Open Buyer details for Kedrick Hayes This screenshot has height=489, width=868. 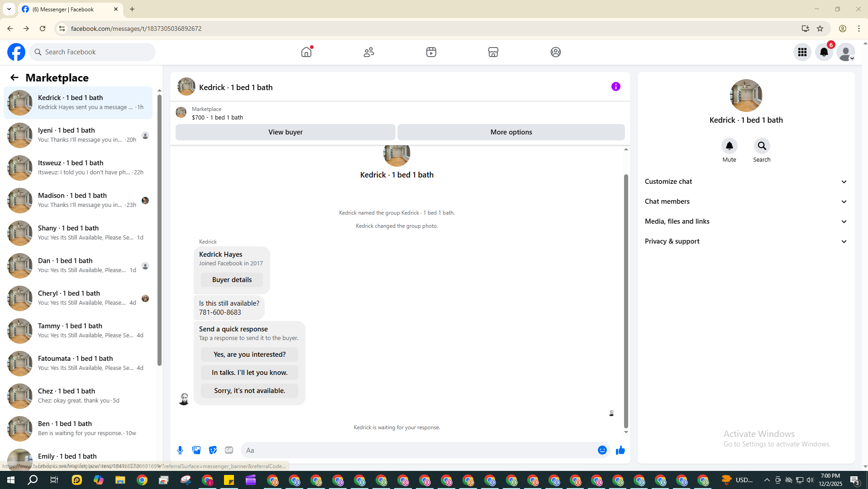pyautogui.click(x=232, y=280)
